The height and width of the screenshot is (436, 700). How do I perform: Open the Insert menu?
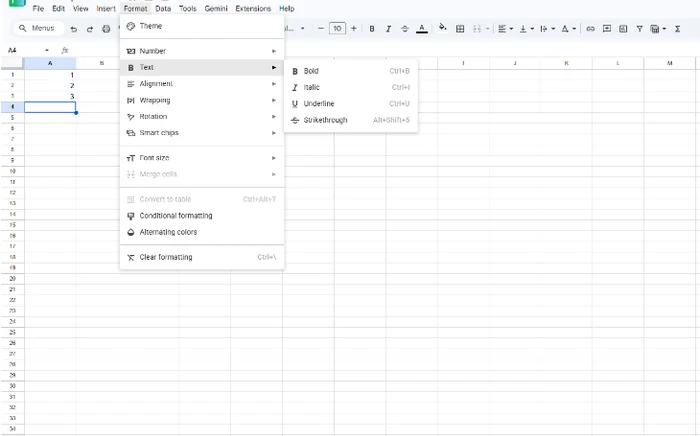tap(106, 8)
